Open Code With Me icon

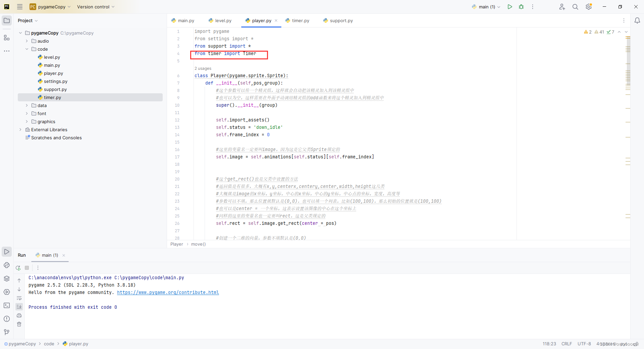click(562, 7)
